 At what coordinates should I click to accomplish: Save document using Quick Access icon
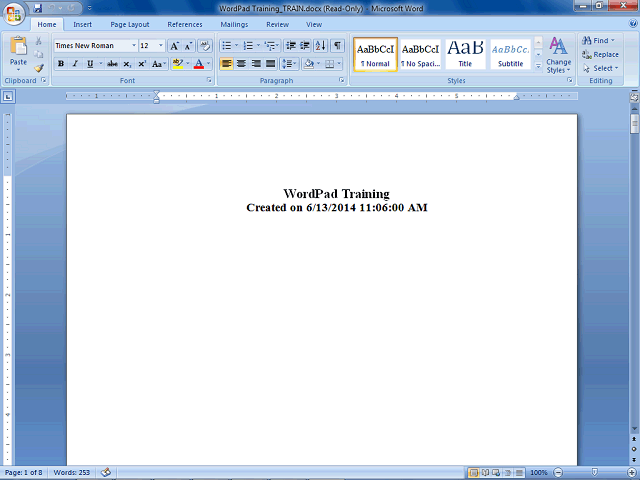(x=38, y=8)
